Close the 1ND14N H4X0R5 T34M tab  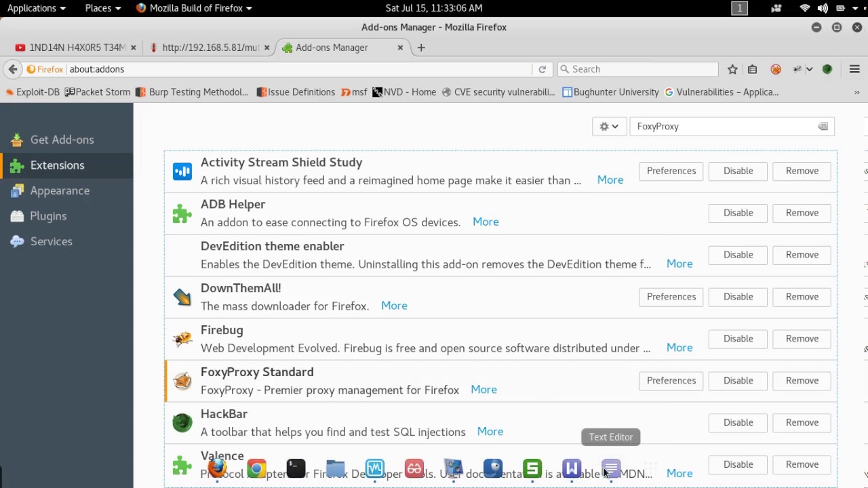click(133, 47)
